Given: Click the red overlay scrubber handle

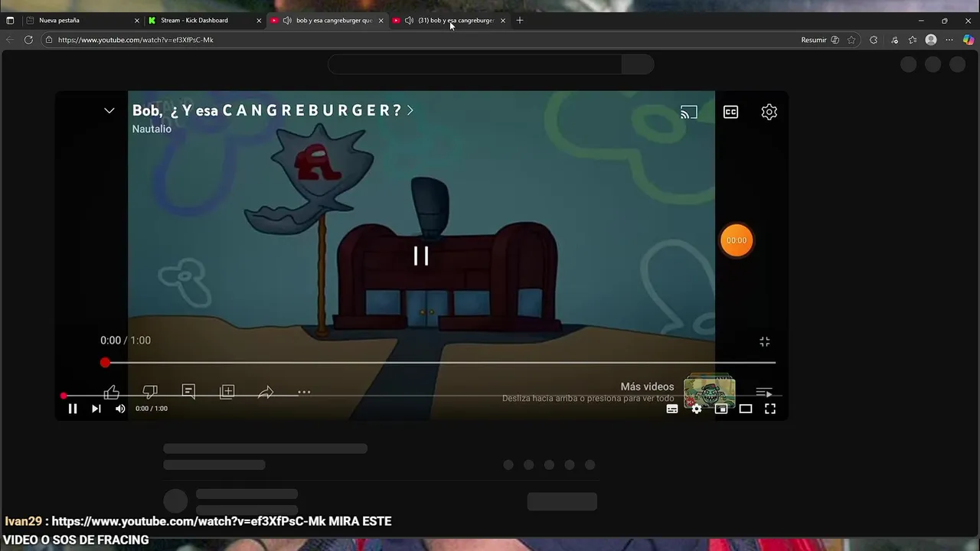Looking at the screenshot, I should point(105,362).
